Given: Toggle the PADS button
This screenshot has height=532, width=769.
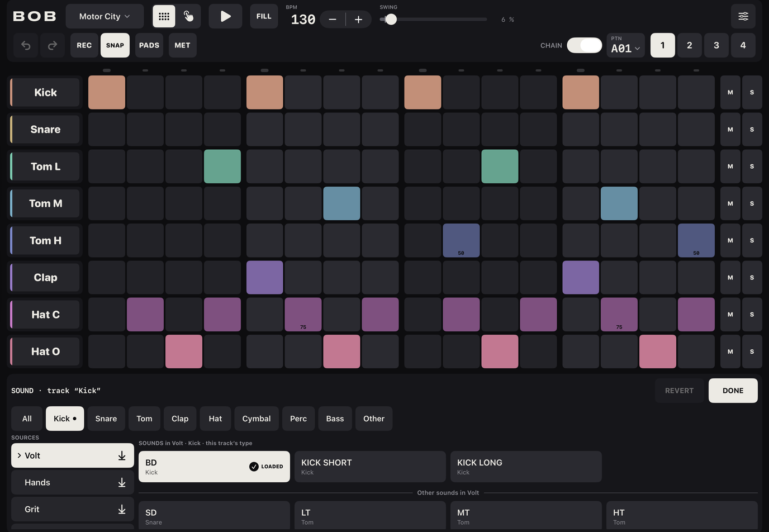Looking at the screenshot, I should [149, 45].
